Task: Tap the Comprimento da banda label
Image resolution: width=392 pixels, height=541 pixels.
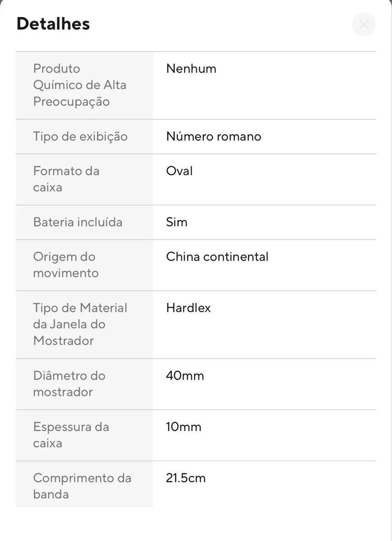Action: tap(82, 486)
